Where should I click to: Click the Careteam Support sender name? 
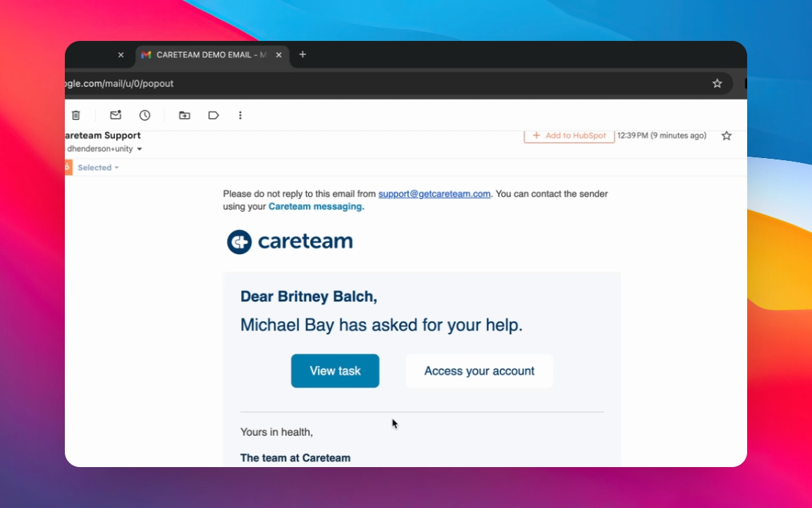click(102, 135)
